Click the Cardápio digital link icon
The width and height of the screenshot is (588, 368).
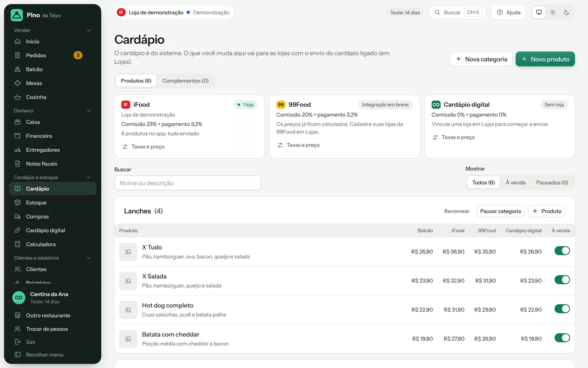click(x=18, y=230)
